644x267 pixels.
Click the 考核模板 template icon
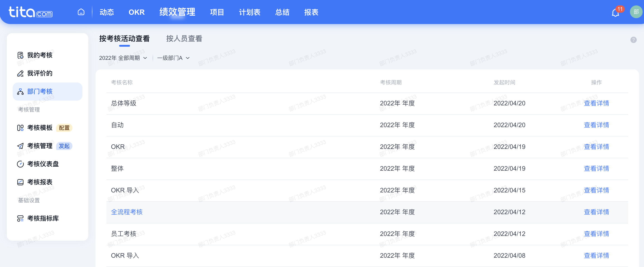[20, 128]
